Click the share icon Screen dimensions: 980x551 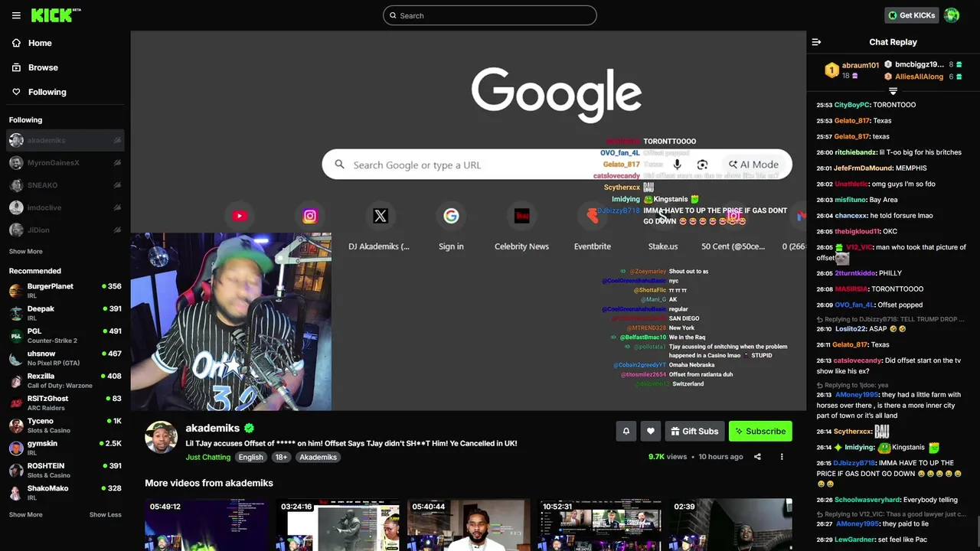[x=757, y=457]
